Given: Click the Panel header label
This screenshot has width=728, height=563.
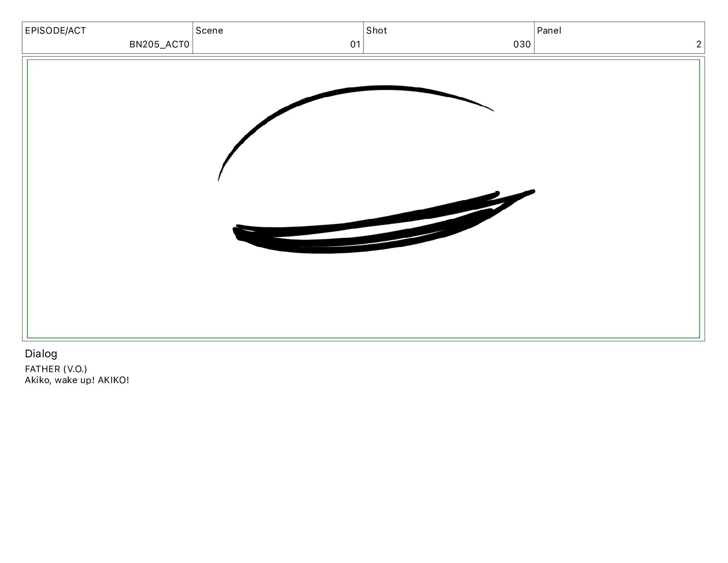Looking at the screenshot, I should pyautogui.click(x=549, y=31).
